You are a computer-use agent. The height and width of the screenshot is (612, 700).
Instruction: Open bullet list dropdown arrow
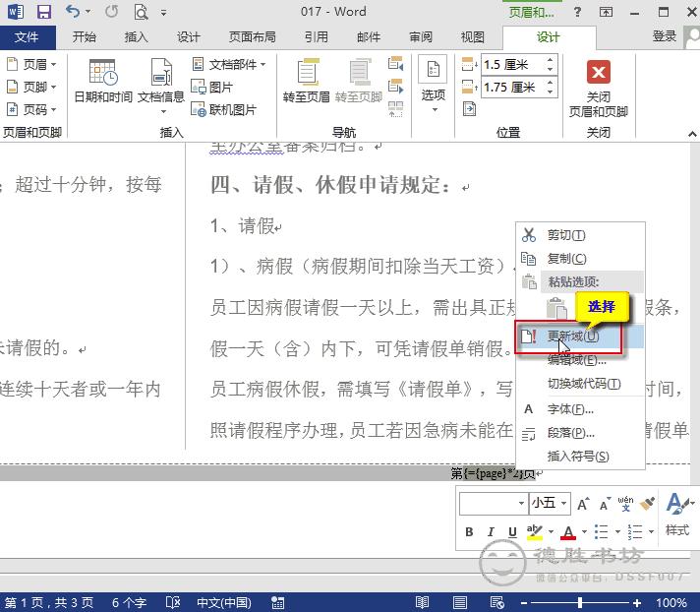coord(617,531)
